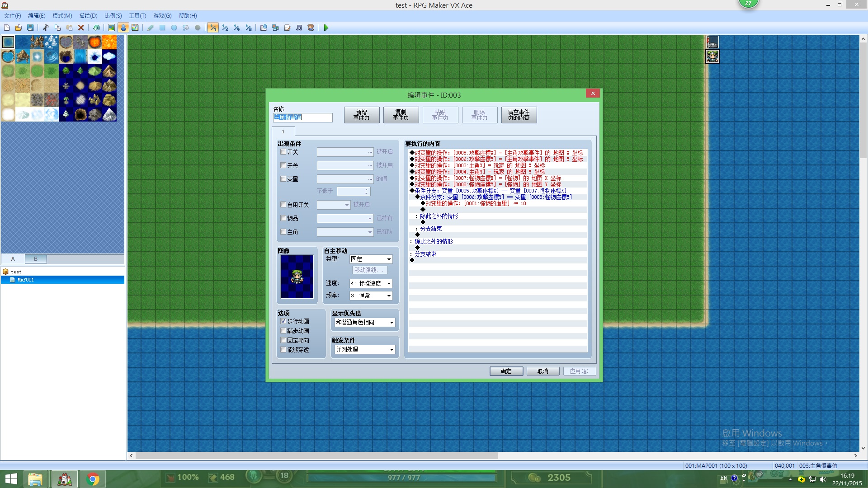Enable the 自用开关 condition checkbox

[x=283, y=205]
